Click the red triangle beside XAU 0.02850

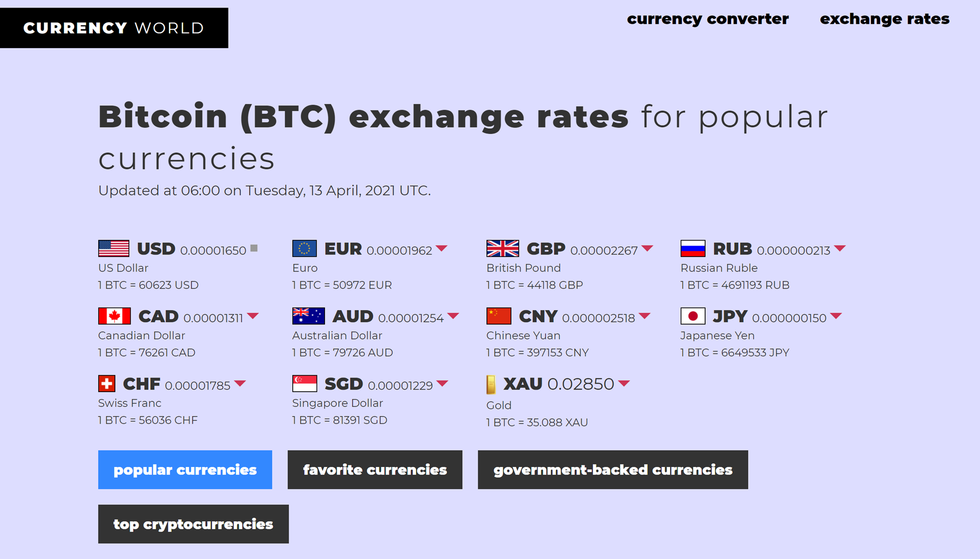624,383
